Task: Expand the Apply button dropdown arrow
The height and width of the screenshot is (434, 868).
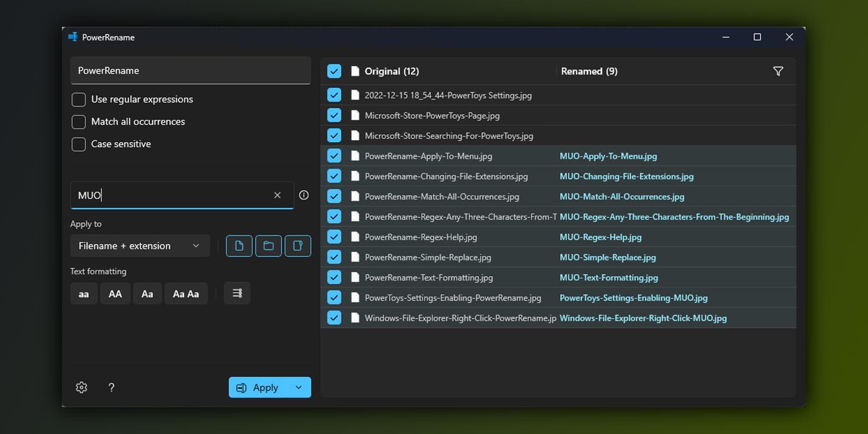Action: (x=299, y=388)
